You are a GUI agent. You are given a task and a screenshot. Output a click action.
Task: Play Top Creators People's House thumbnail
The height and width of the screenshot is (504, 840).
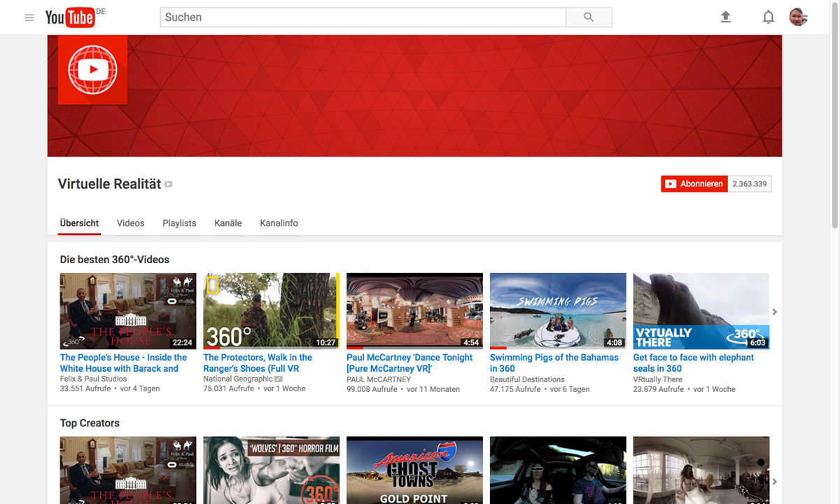click(128, 470)
